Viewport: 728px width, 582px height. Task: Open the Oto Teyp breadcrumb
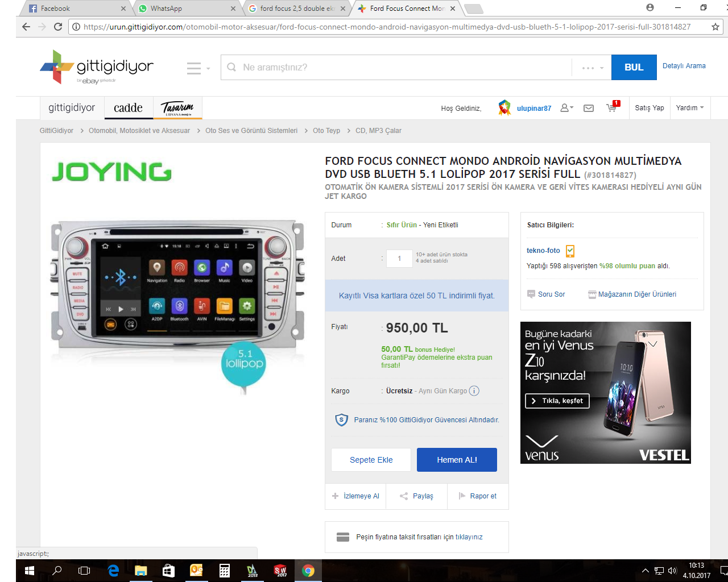click(x=326, y=131)
